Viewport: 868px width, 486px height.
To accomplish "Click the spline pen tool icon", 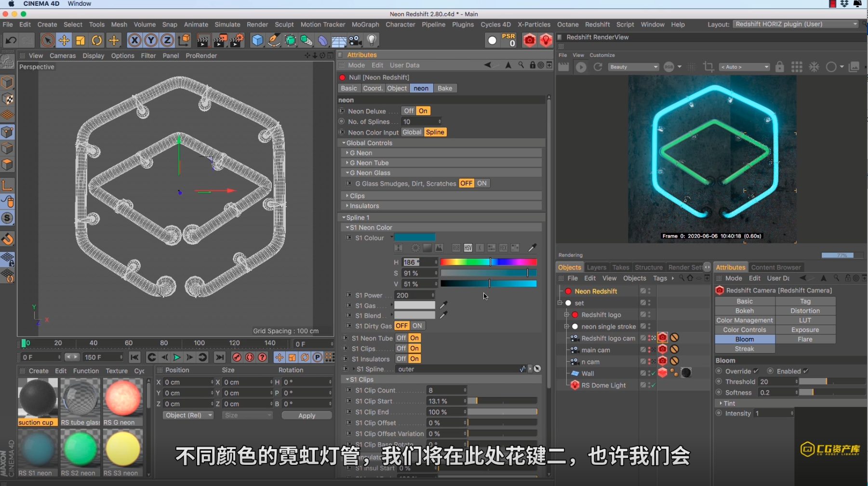I will (274, 40).
